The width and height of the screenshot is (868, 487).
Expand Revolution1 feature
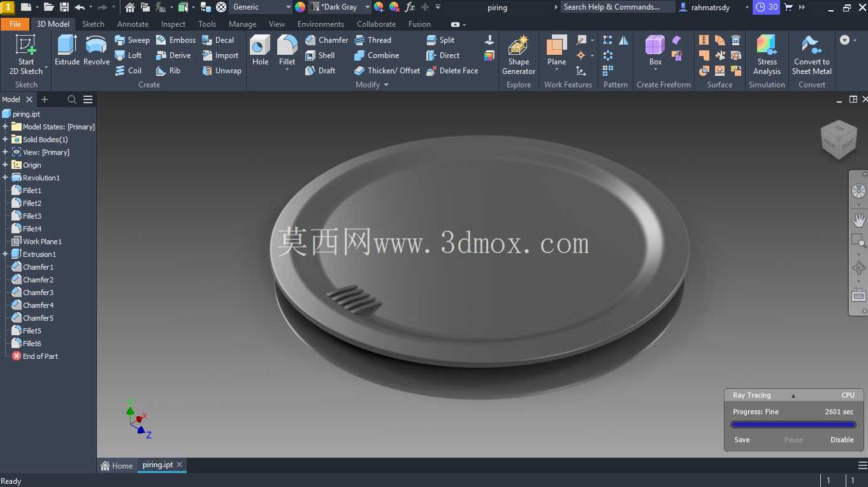(x=5, y=178)
